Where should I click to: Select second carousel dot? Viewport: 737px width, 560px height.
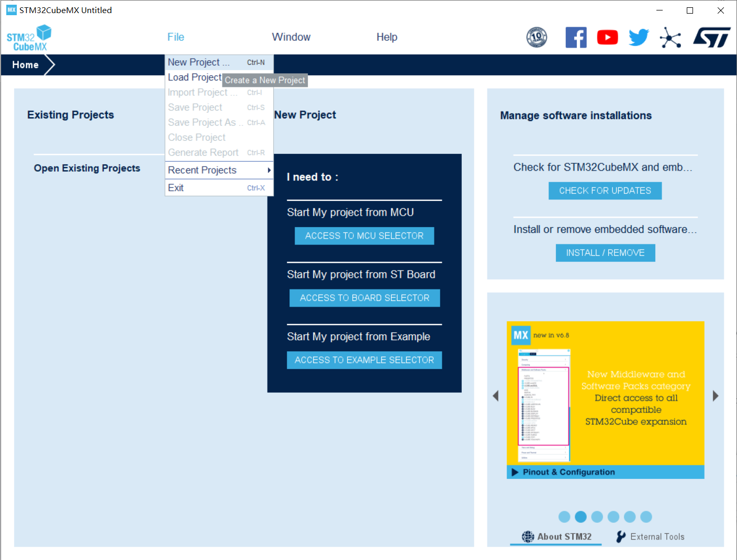[580, 517]
